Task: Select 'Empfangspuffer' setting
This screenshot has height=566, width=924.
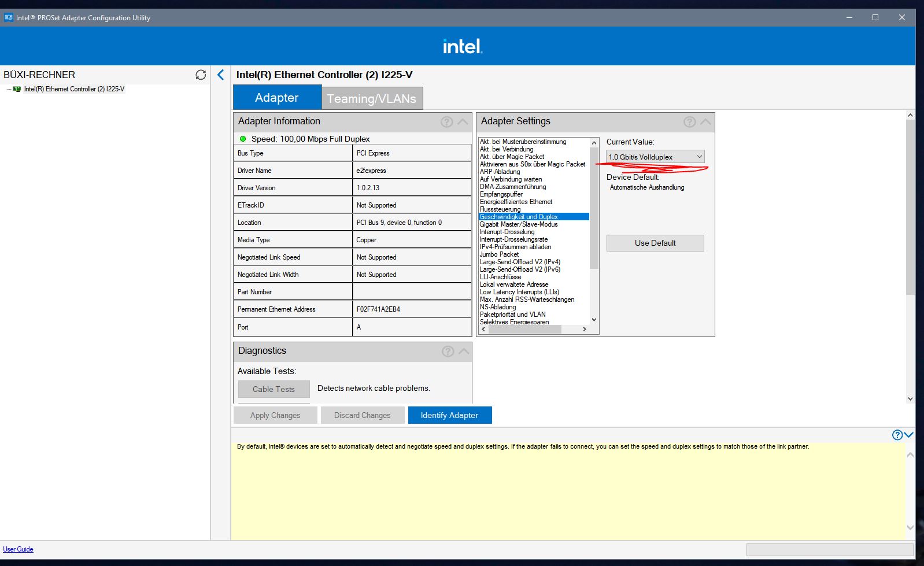Action: pos(501,194)
